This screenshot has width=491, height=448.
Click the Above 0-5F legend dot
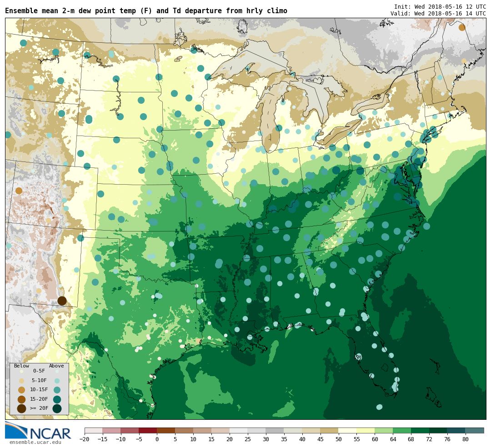tap(57, 371)
